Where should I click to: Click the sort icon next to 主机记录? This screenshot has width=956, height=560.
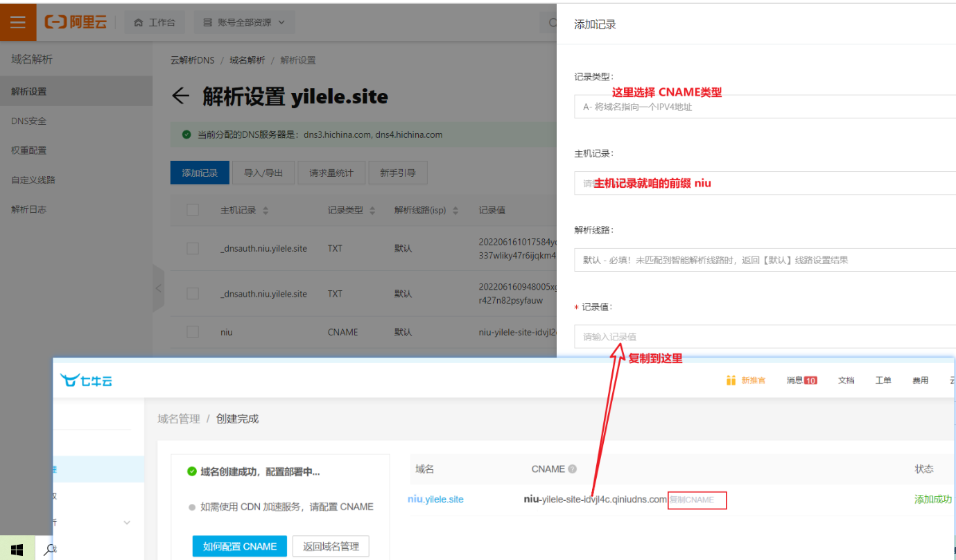(266, 211)
